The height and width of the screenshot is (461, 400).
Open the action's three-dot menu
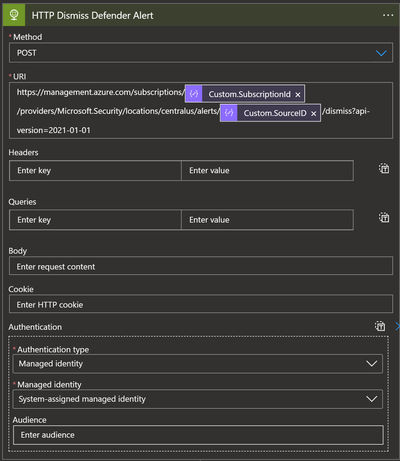click(x=388, y=15)
